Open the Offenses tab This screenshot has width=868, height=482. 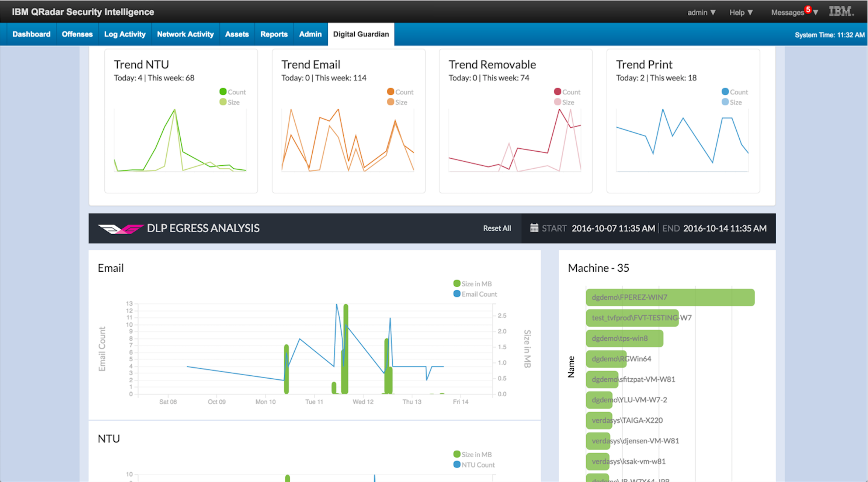77,34
